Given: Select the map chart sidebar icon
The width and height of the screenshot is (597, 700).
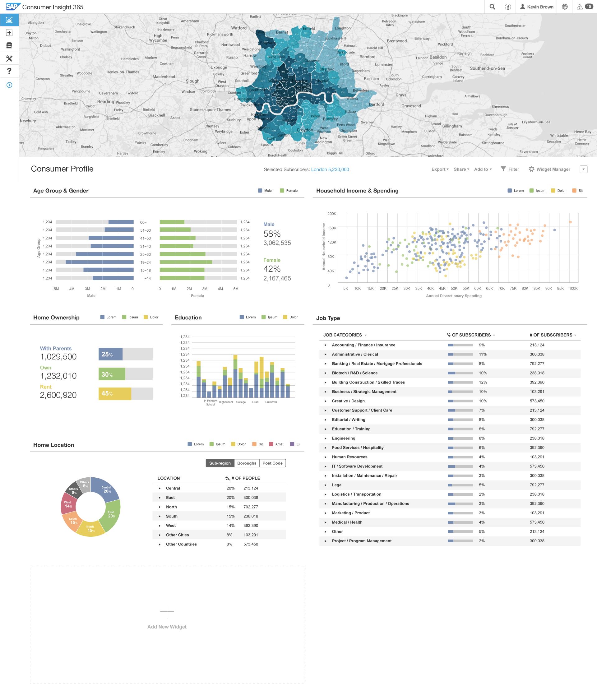Looking at the screenshot, I should 9,20.
